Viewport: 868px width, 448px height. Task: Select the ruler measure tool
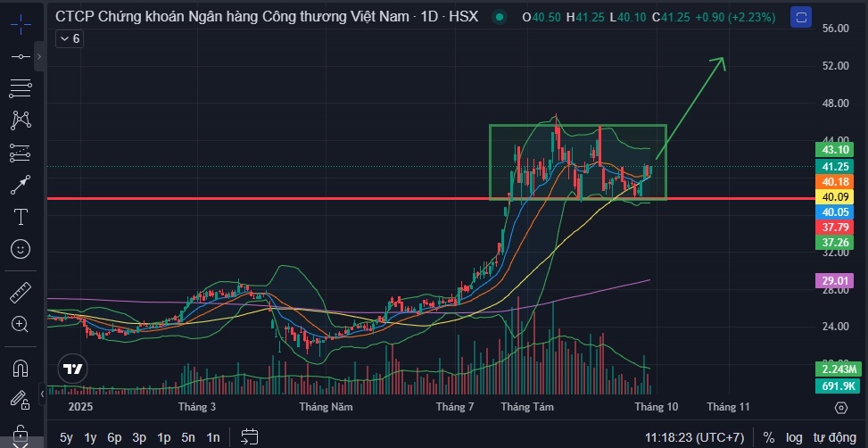pos(21,293)
